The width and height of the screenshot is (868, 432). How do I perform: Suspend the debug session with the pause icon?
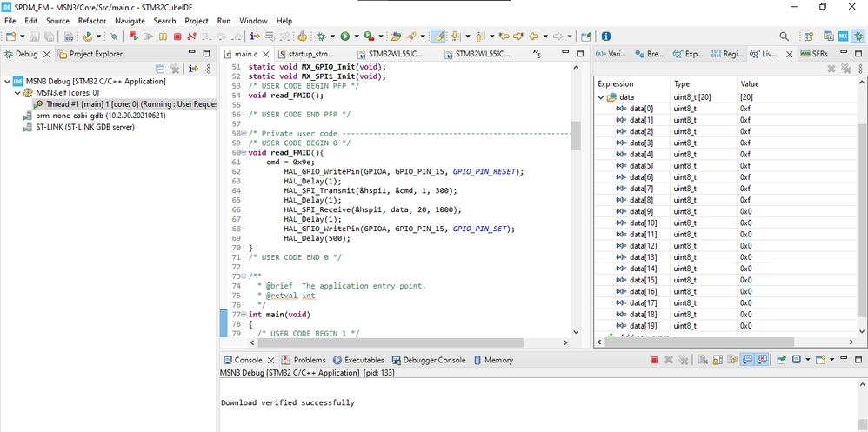pos(163,37)
